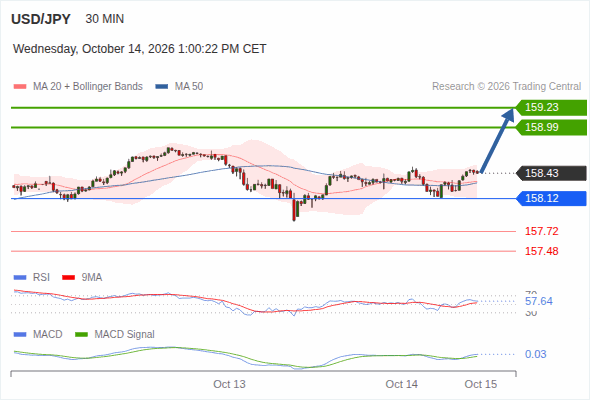This screenshot has height=400, width=590.
Task: Click the MACD legend label
Action: [47, 335]
